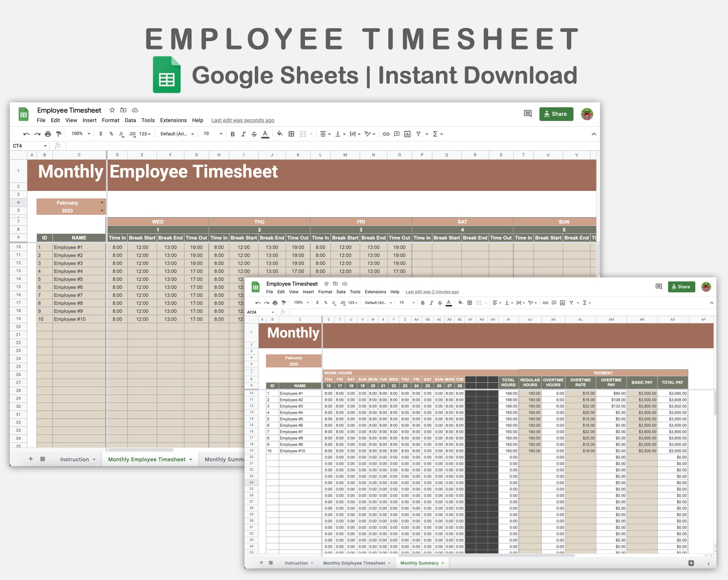This screenshot has height=580, width=728.
Task: Open the Extensions menu in the first window
Action: 173,120
